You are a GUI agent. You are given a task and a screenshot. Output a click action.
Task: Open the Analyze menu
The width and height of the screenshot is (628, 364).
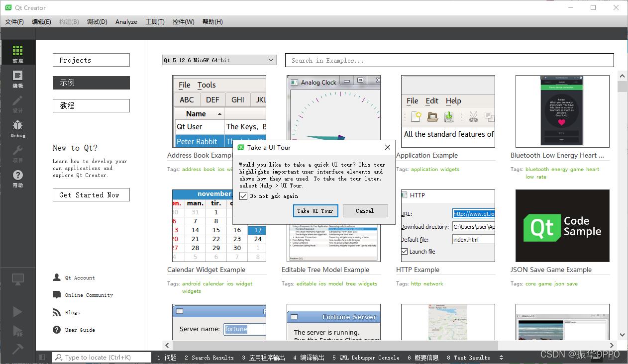tap(126, 22)
